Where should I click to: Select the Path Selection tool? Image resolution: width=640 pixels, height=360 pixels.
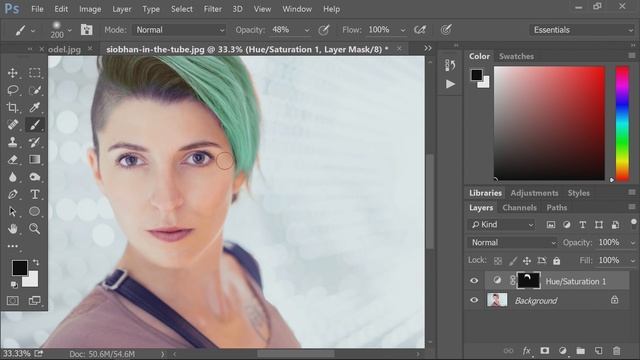(x=13, y=211)
